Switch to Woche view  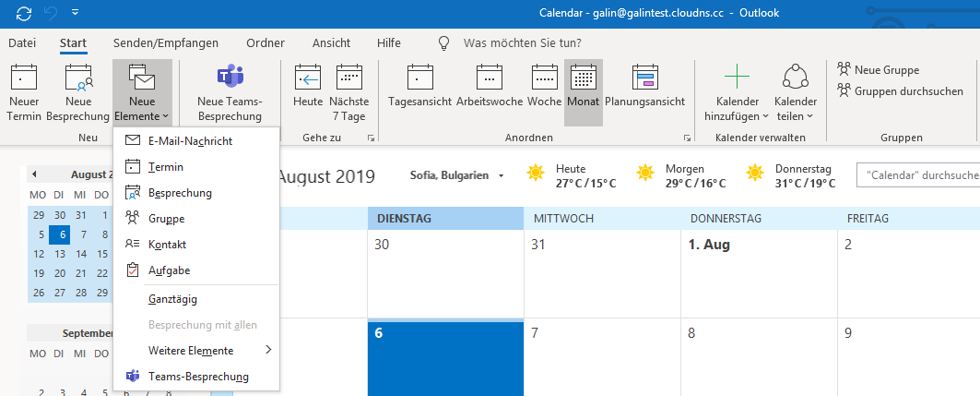[544, 86]
